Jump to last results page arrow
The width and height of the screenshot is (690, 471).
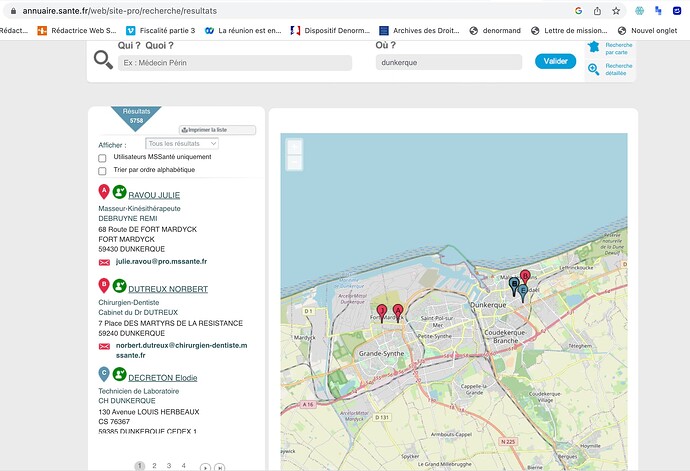[220, 467]
